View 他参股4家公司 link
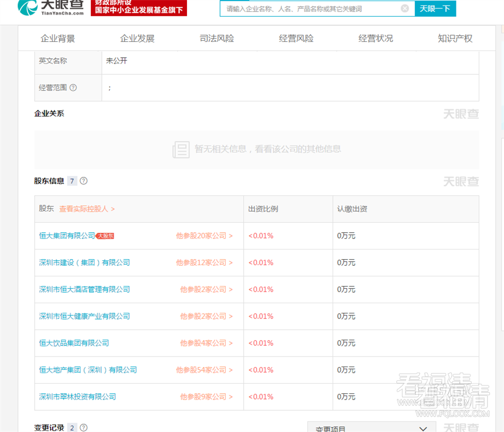The image size is (504, 432). point(206,343)
